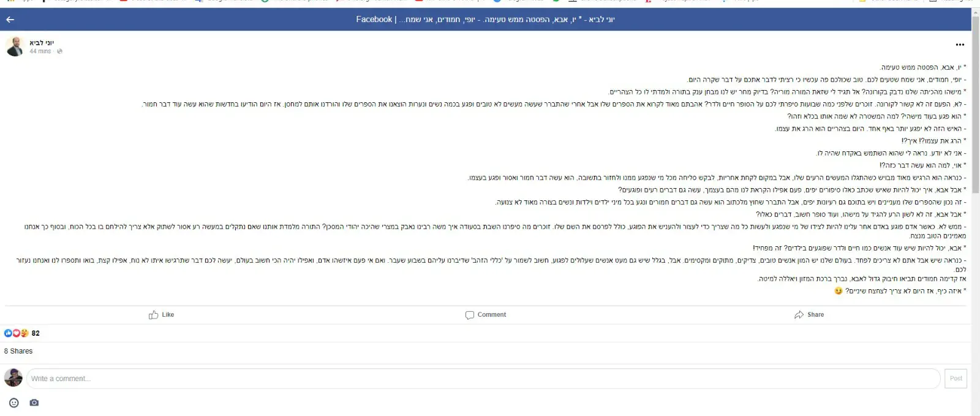Click the Comment speech bubble icon
Viewport: 980px width, 416px height.
click(x=470, y=315)
